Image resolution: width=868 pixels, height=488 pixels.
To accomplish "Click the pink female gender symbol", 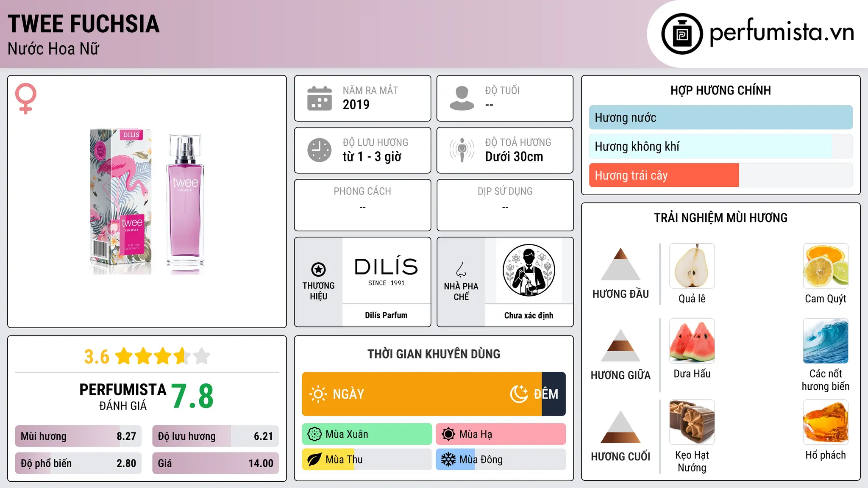I will (x=26, y=98).
